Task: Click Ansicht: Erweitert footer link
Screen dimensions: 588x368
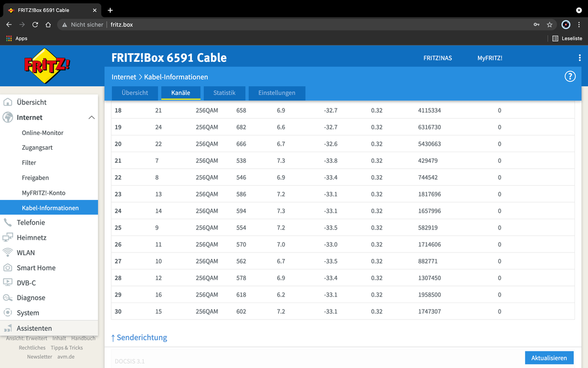Action: (x=27, y=339)
